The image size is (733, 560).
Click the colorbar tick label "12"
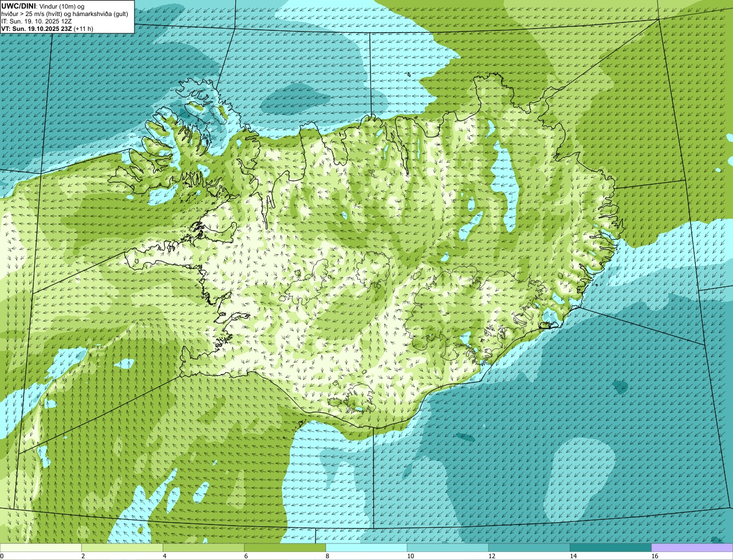tap(491, 556)
